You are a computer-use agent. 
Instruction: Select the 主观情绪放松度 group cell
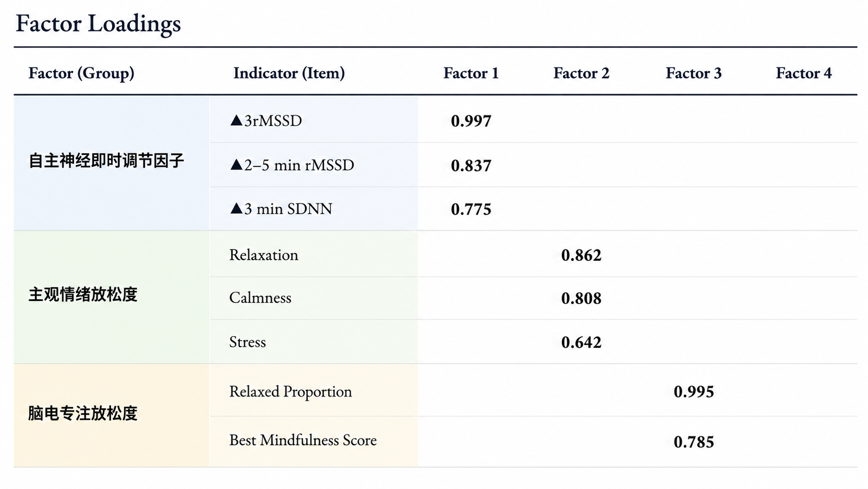(112, 297)
